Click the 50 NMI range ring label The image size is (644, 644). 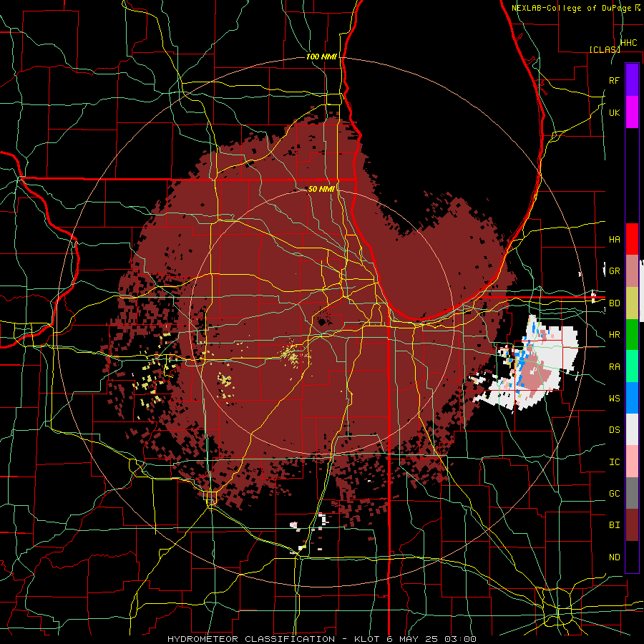[x=321, y=189]
